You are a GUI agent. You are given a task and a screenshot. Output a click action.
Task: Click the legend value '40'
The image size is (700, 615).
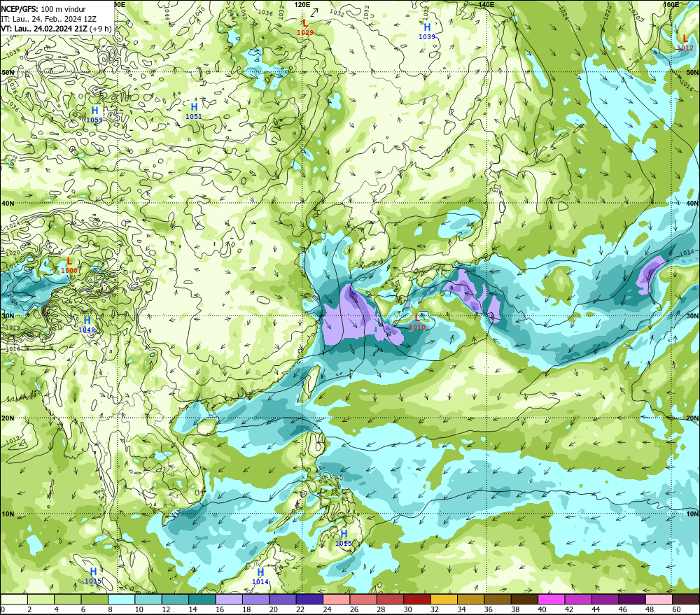click(542, 609)
